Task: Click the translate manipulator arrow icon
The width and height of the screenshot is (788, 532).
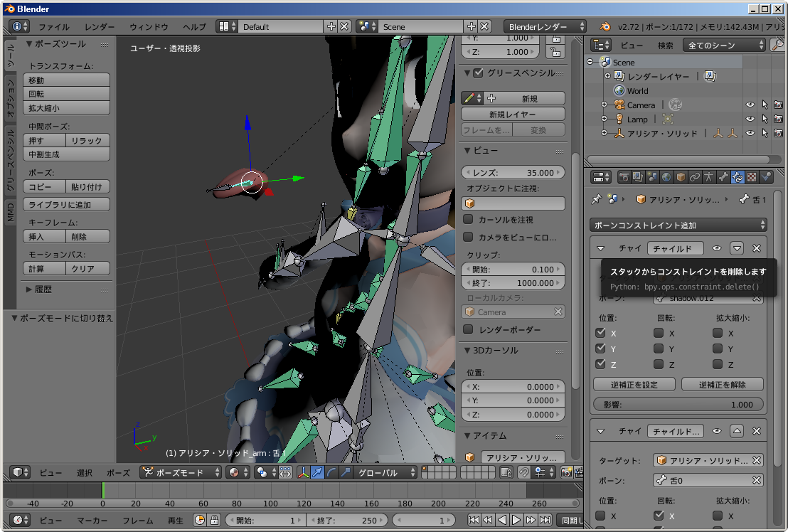Action: (317, 472)
